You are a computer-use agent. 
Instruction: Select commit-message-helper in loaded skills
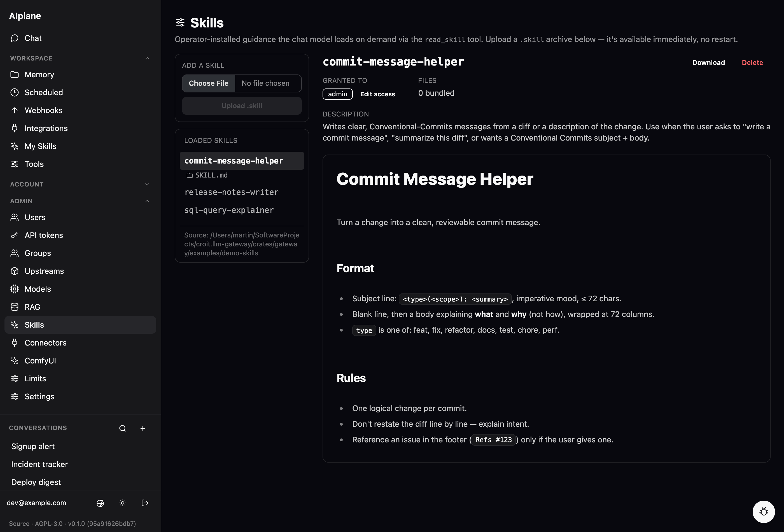tap(242, 160)
